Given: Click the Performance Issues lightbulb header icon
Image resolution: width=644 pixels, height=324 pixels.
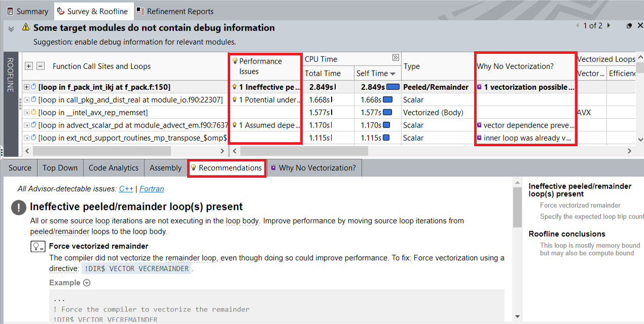Looking at the screenshot, I should coord(235,61).
